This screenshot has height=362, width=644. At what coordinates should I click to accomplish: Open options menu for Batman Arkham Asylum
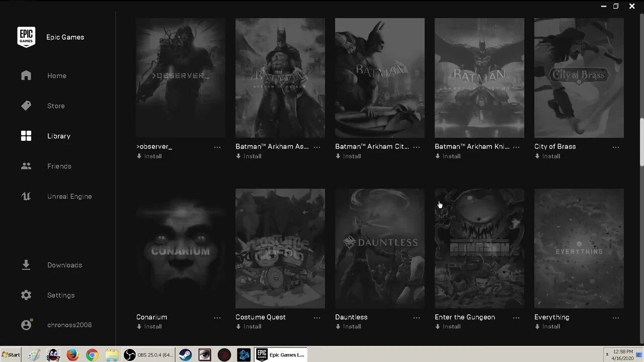[x=317, y=147]
